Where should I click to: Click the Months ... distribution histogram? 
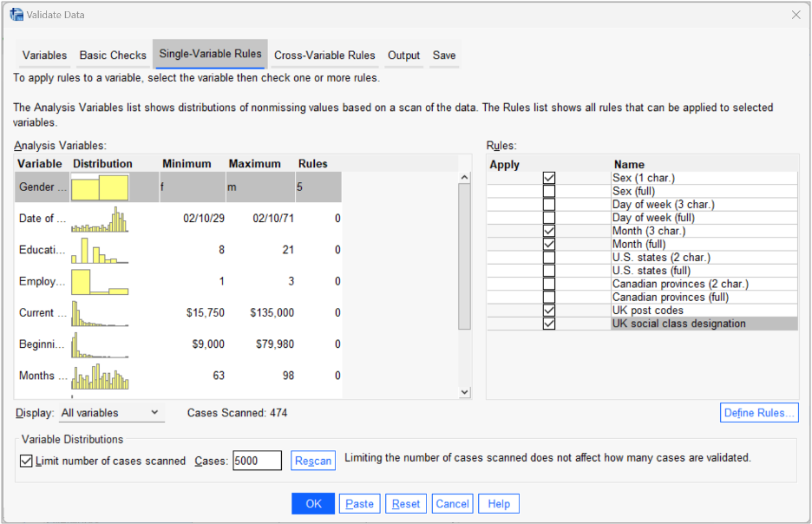coord(100,377)
